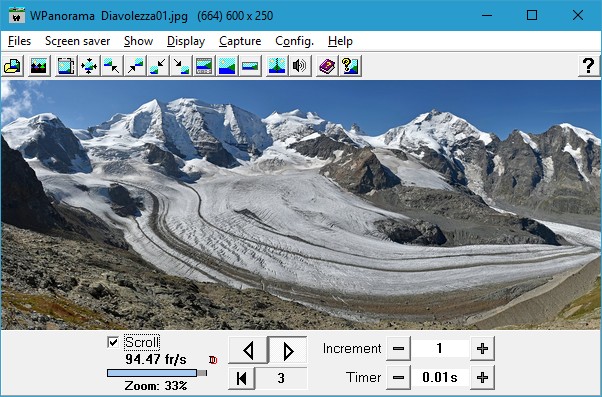
Task: Move window to bottom-left corner icon
Action: click(x=158, y=66)
